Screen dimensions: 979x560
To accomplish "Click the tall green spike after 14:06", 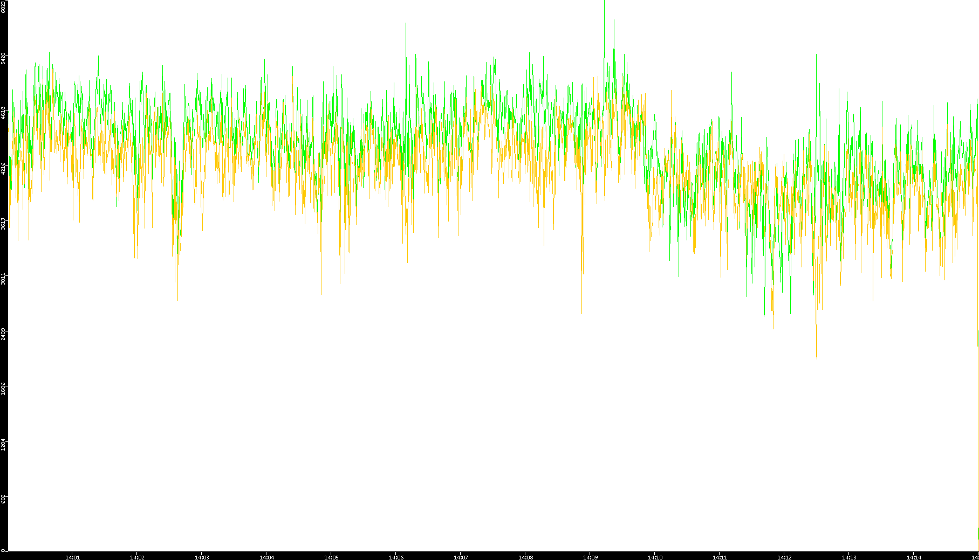I will (406, 25).
